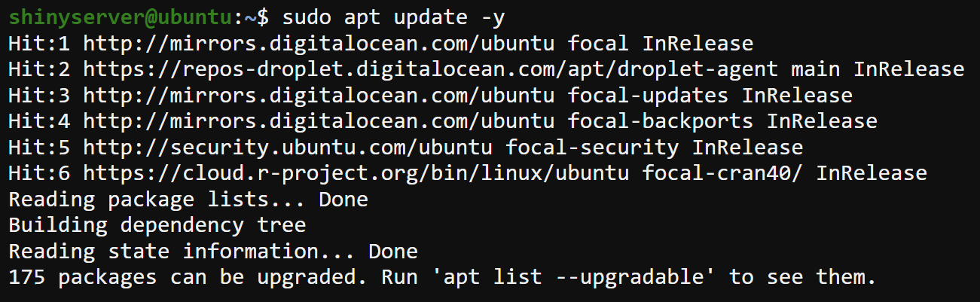Screen dimensions: 980x302
Task: Click the 'focal-backports' text
Action: (661, 121)
